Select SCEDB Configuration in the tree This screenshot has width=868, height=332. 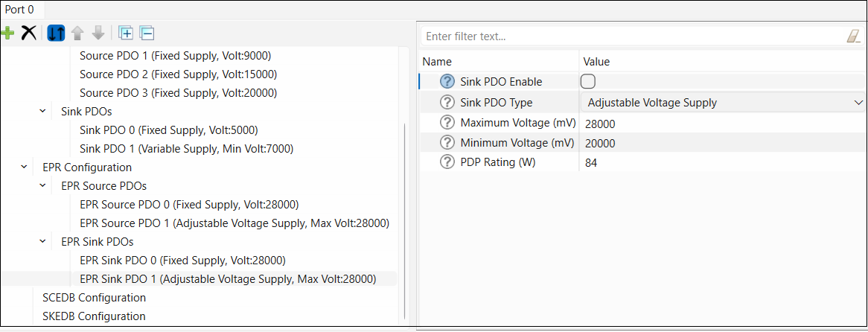[94, 298]
